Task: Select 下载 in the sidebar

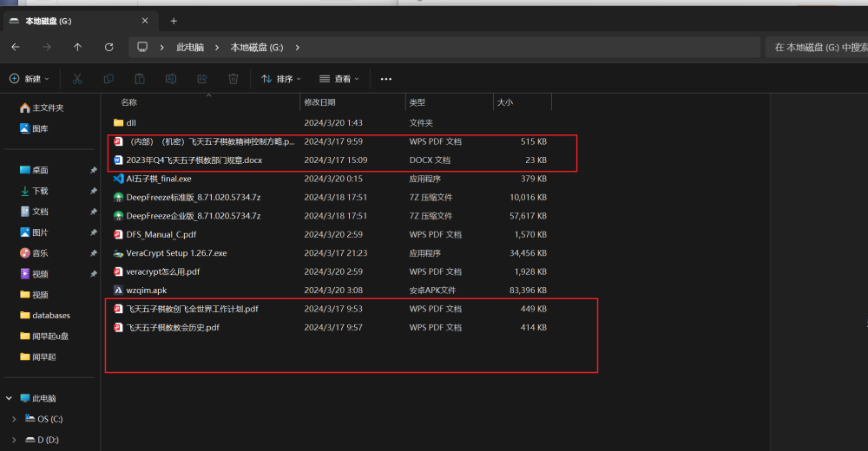Action: [40, 191]
